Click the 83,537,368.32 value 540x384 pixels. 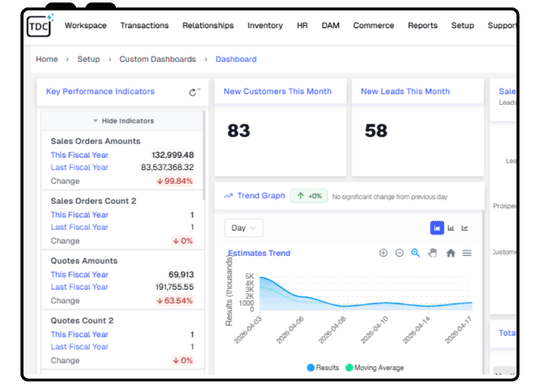tap(167, 167)
